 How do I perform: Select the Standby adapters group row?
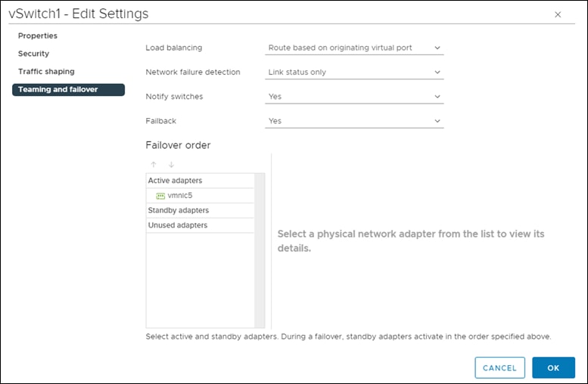(201, 211)
